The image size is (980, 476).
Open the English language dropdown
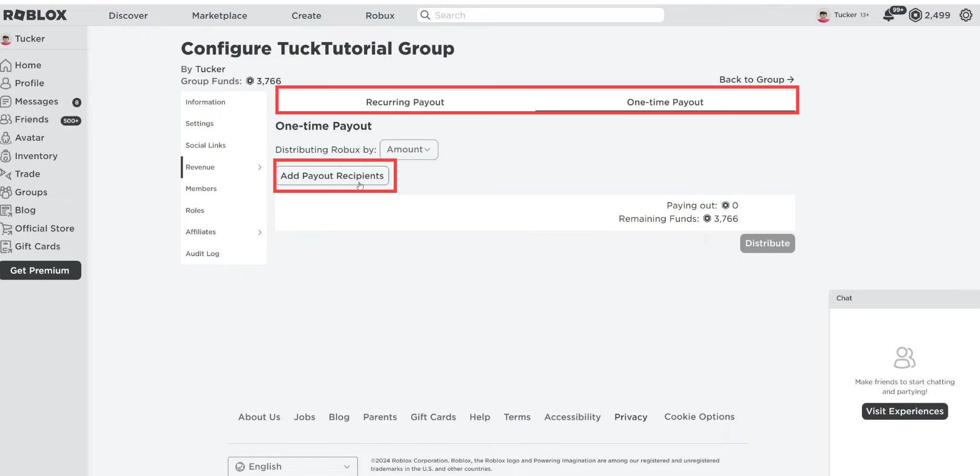tap(293, 467)
